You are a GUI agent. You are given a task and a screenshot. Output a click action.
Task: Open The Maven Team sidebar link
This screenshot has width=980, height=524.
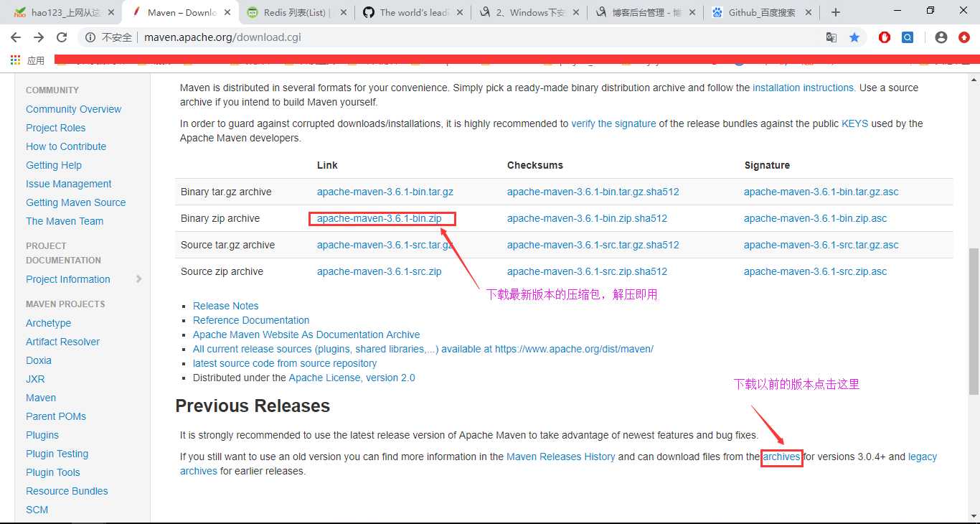coord(65,221)
